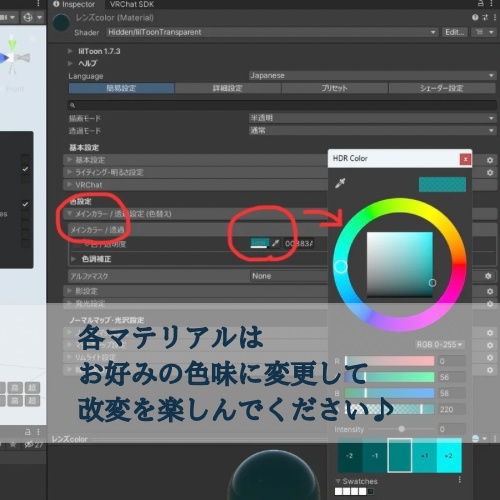Screen dimensions: 500x500
Task: Expand the VRChat section
Action: (x=196, y=185)
